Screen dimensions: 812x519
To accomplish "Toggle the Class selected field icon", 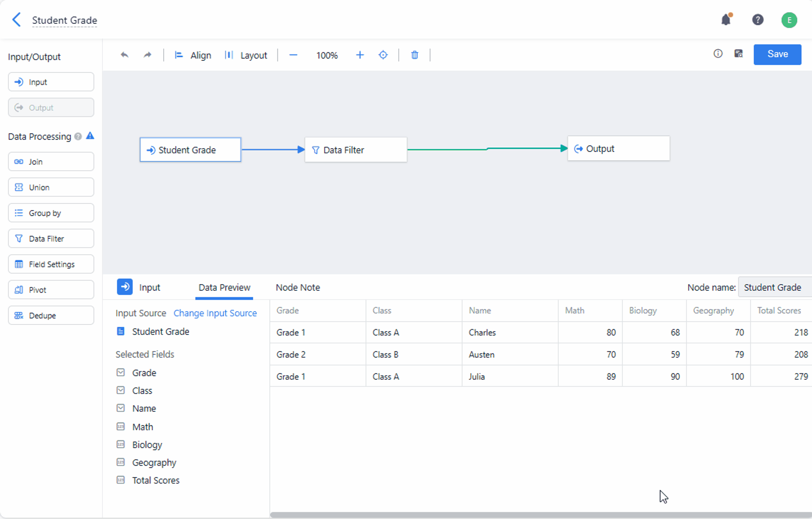I will (121, 390).
